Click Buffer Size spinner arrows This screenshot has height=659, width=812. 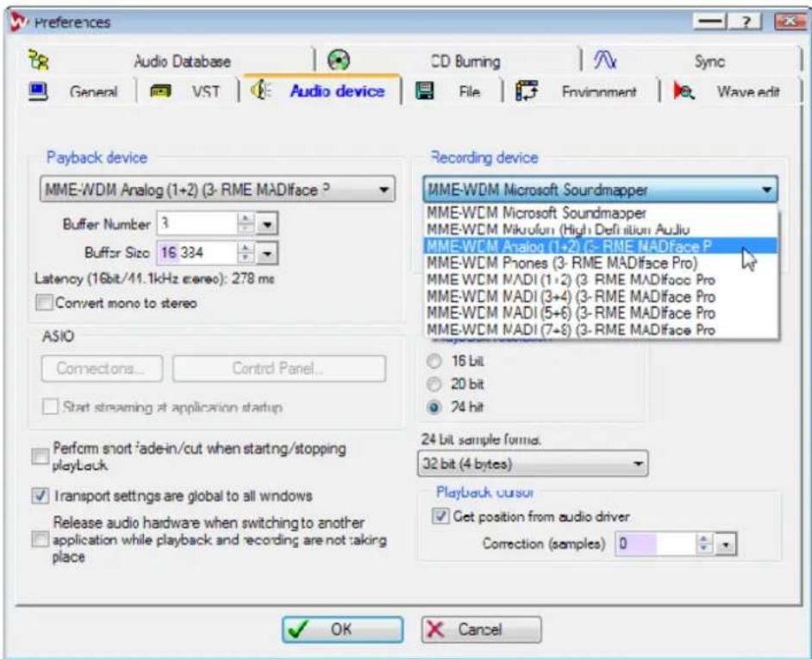coord(246,252)
